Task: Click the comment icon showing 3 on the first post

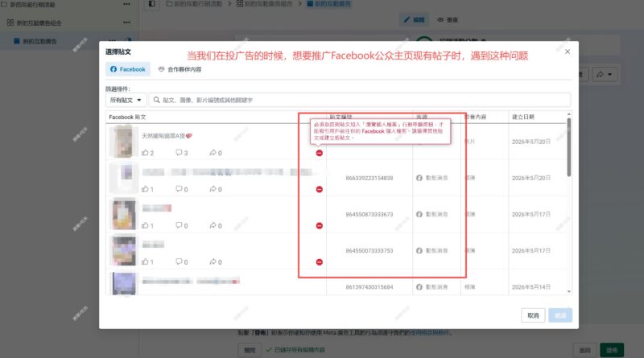Action: point(179,153)
